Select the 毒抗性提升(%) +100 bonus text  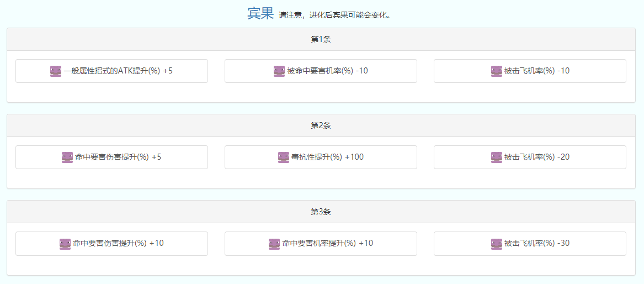tap(328, 157)
